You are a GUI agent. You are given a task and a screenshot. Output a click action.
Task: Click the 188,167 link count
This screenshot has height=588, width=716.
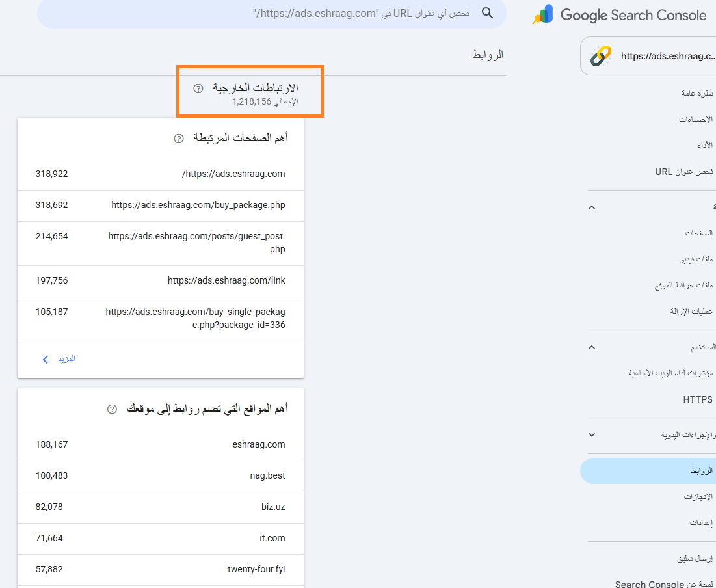(x=51, y=444)
